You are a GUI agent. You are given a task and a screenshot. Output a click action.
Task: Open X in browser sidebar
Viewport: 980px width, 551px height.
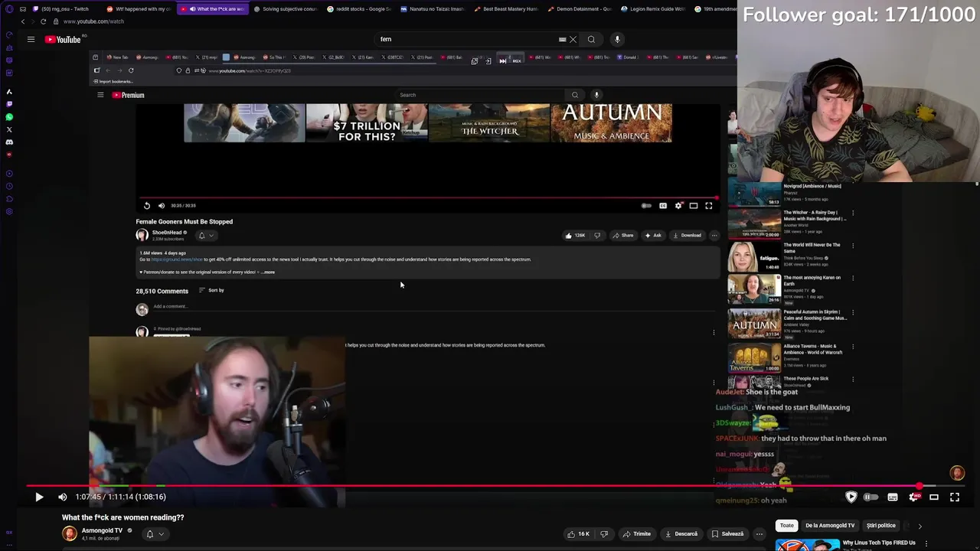tap(9, 129)
